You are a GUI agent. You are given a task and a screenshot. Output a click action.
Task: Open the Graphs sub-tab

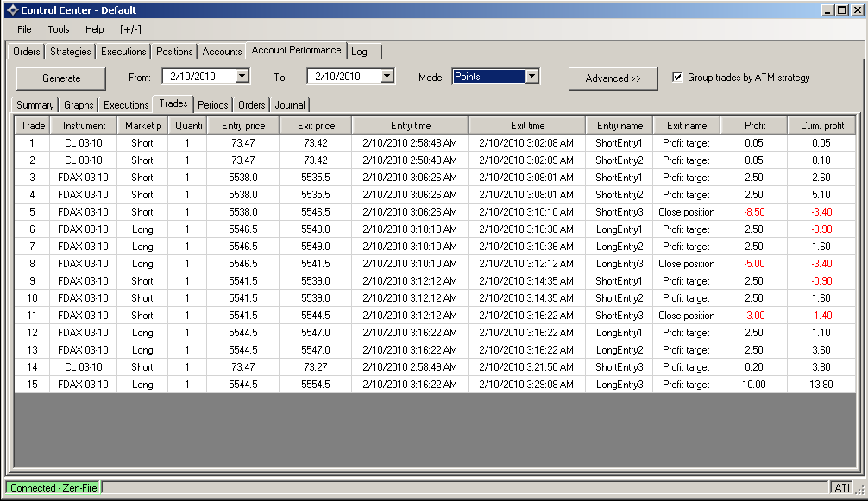pyautogui.click(x=79, y=105)
